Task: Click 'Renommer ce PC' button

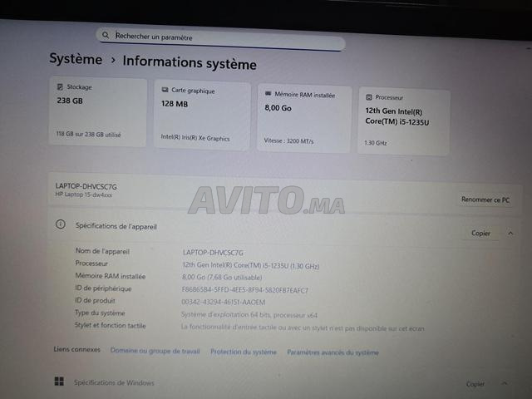Action: (485, 199)
